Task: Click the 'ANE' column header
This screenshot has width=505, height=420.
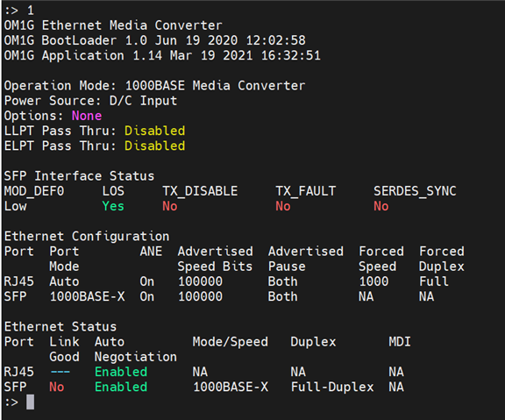Action: [x=151, y=252]
